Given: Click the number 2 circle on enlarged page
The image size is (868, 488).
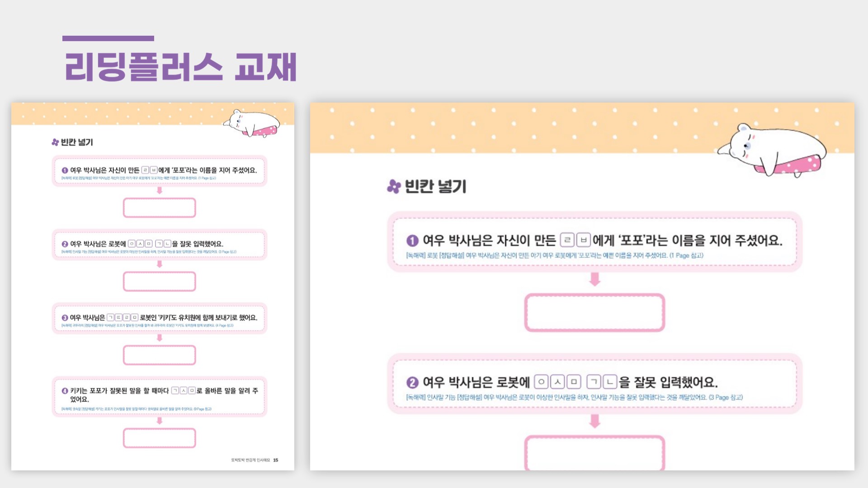Looking at the screenshot, I should (412, 383).
